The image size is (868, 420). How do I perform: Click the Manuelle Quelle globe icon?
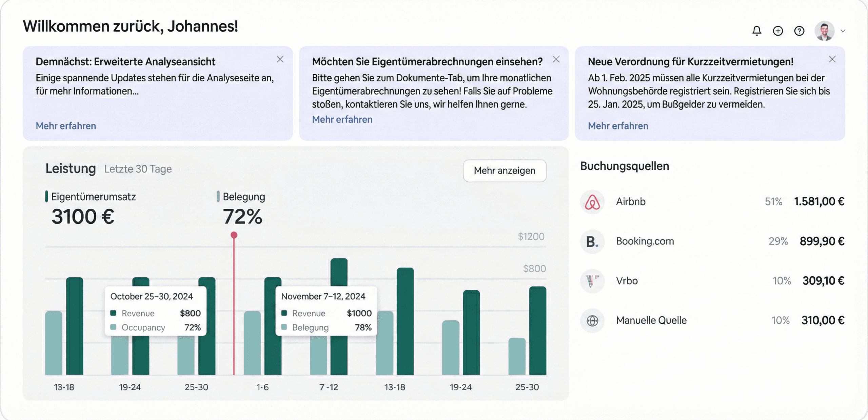[592, 320]
